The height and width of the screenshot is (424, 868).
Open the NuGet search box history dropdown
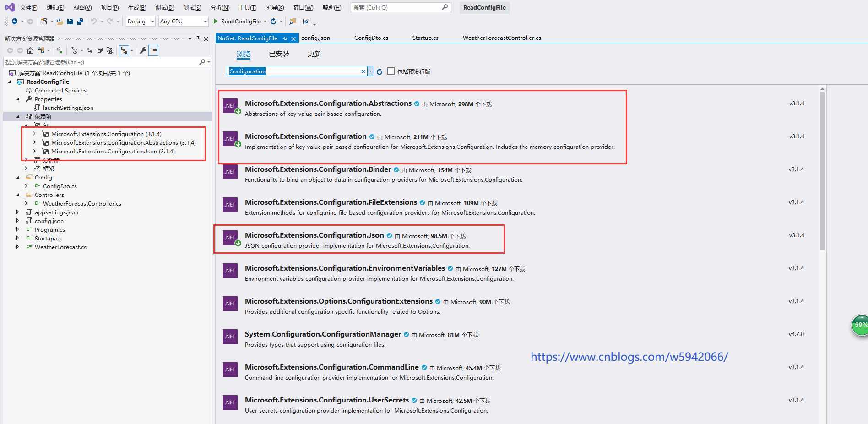coord(370,71)
